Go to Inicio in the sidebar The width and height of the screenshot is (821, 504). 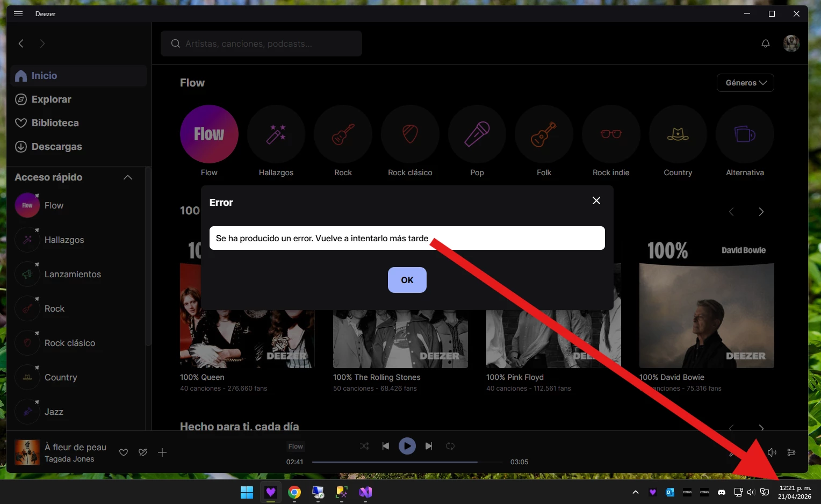[78, 76]
